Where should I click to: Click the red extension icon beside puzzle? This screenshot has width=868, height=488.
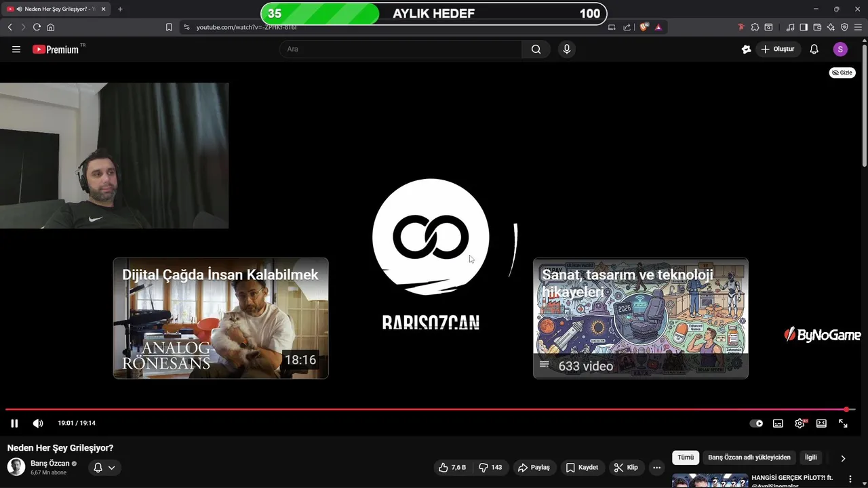tap(741, 27)
